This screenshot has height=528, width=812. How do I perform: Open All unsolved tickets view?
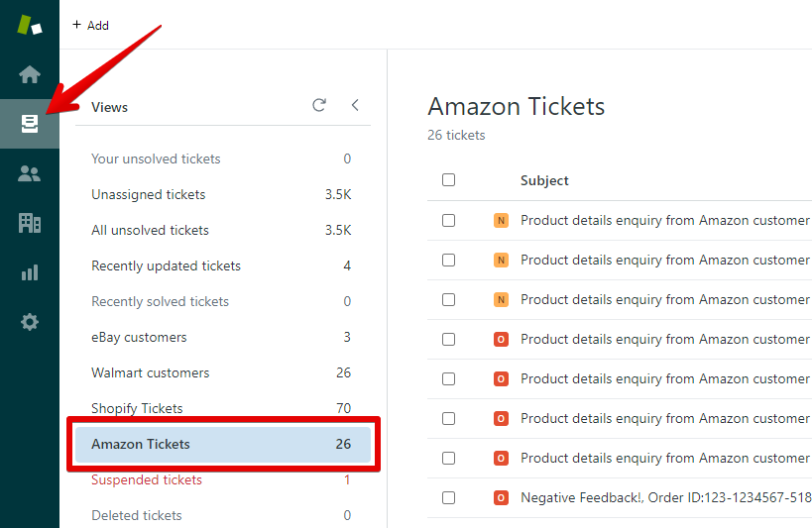point(223,230)
